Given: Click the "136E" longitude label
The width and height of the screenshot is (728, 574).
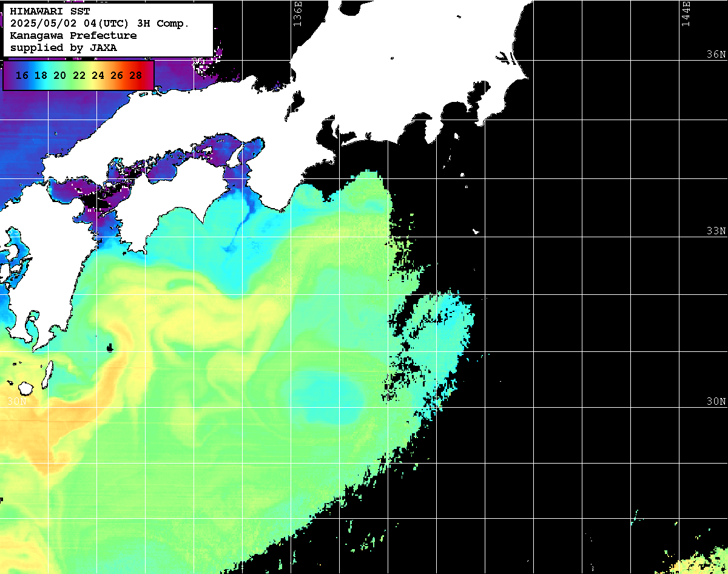Looking at the screenshot, I should pyautogui.click(x=297, y=14).
